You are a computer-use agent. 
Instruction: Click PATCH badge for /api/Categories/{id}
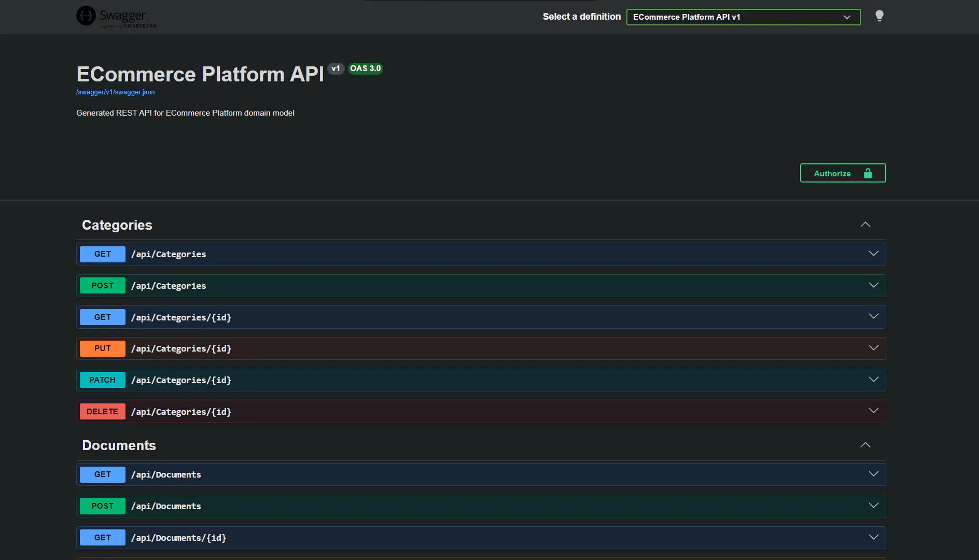103,380
